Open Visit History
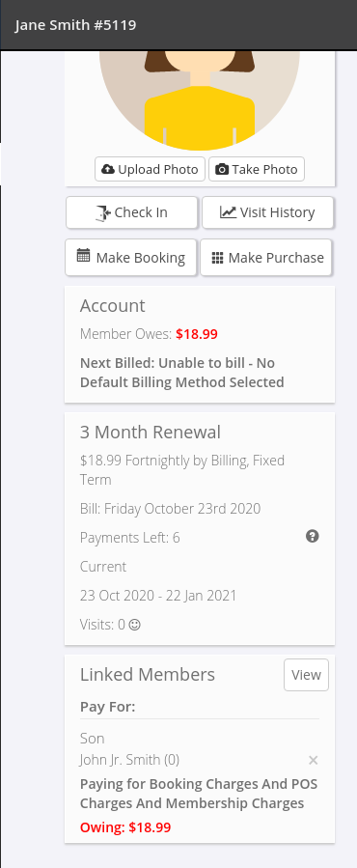The width and height of the screenshot is (357, 868). click(268, 212)
